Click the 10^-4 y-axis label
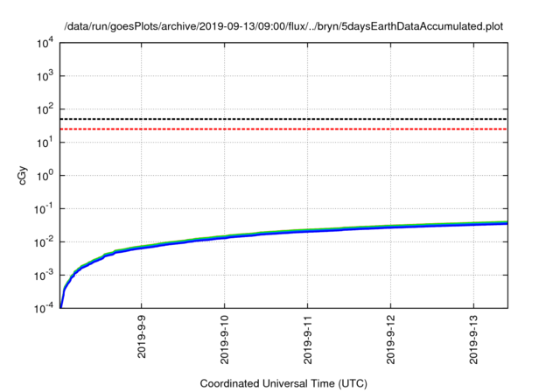This screenshot has width=560, height=392. pyautogui.click(x=44, y=309)
